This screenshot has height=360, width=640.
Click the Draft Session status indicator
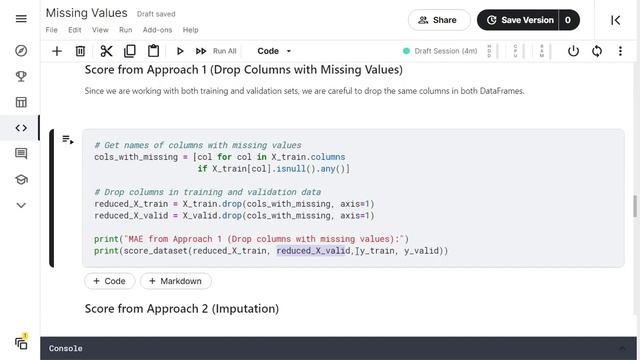pyautogui.click(x=440, y=51)
